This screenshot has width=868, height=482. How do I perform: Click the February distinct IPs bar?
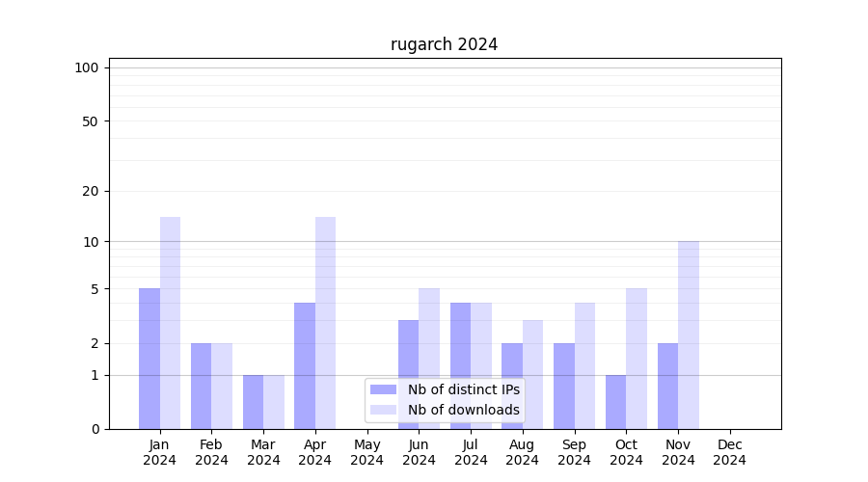point(201,386)
